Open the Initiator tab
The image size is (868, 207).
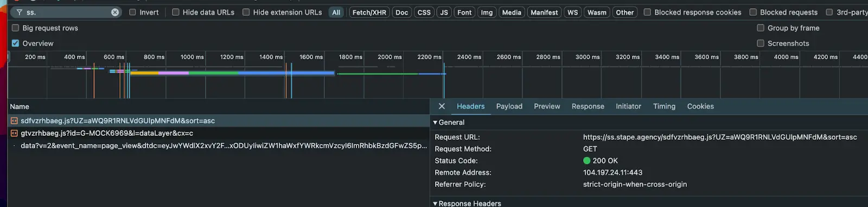coord(628,106)
